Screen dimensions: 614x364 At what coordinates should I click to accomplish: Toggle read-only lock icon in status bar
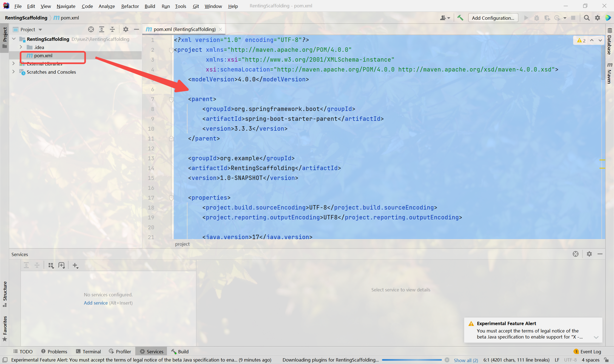pyautogui.click(x=607, y=360)
